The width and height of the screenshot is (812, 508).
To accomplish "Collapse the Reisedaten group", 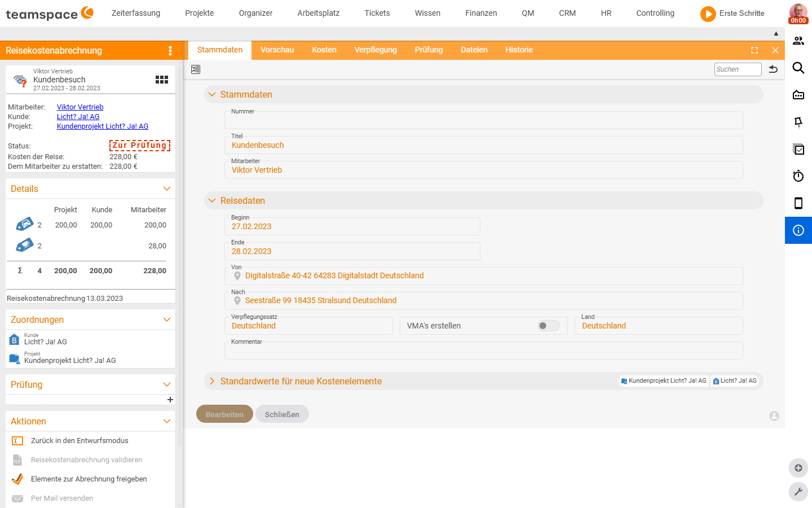I will point(212,201).
